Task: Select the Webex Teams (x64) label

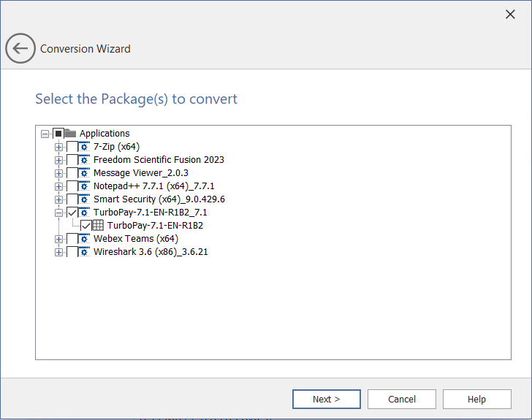Action: [x=135, y=239]
